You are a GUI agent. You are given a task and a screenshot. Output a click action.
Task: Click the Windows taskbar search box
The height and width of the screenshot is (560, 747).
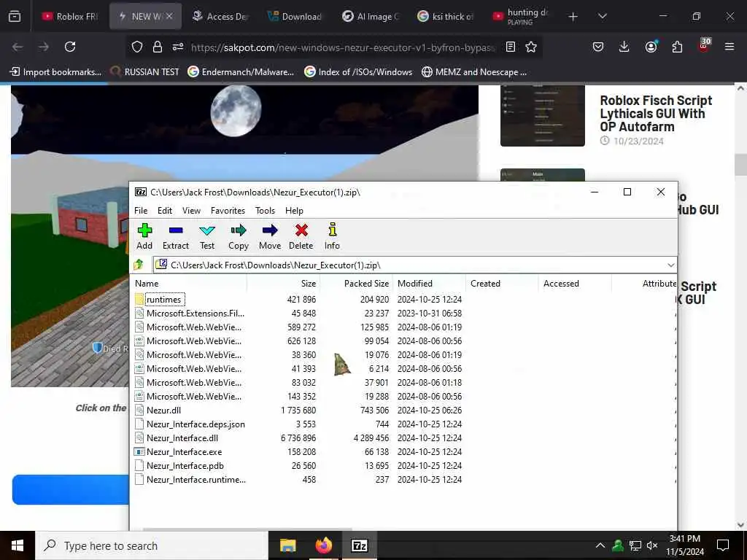(152, 545)
